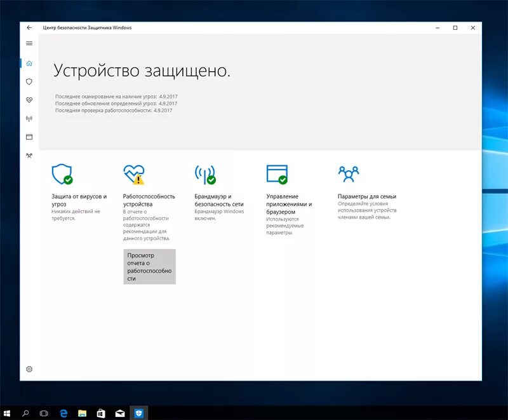Viewport: 508px width, 420px height.
Task: Maximize the Defender Security Center window
Action: pyautogui.click(x=455, y=28)
